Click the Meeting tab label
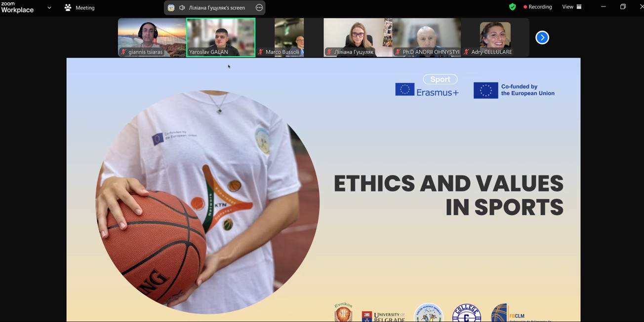The image size is (644, 322). [85, 7]
